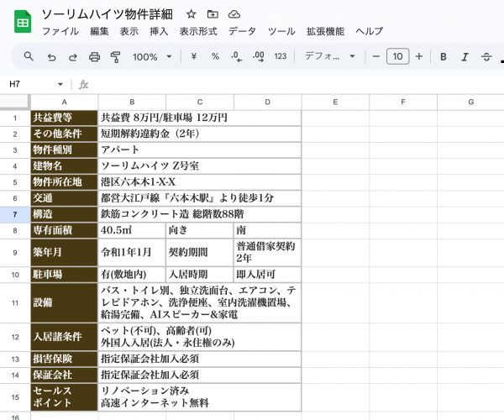Click the 123 number format button
This screenshot has width=504, height=420.
[x=281, y=56]
